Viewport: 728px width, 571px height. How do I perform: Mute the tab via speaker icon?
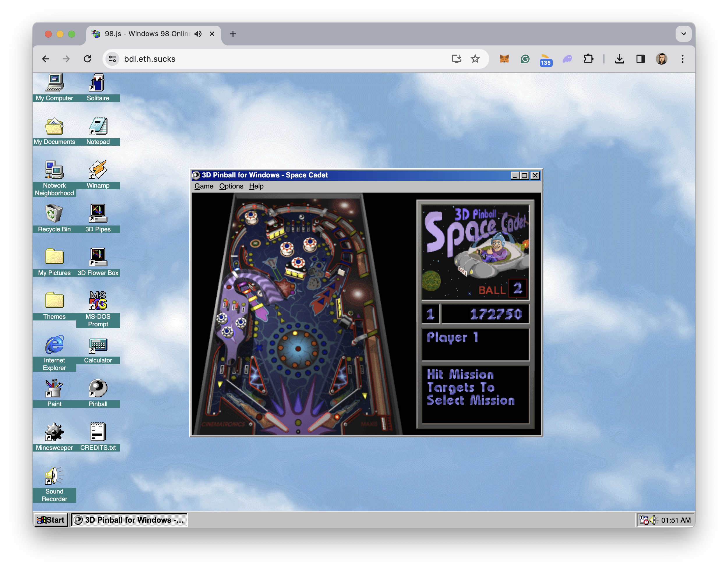click(x=198, y=34)
